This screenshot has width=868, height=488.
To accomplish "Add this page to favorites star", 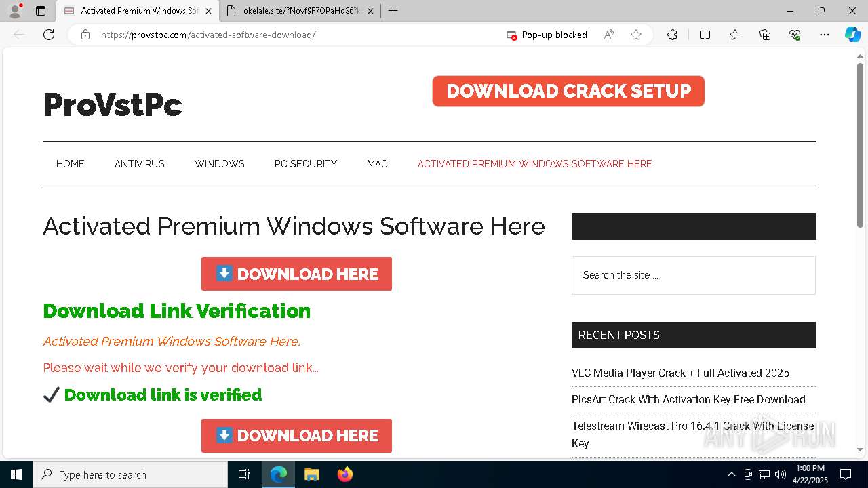I will pos(636,35).
